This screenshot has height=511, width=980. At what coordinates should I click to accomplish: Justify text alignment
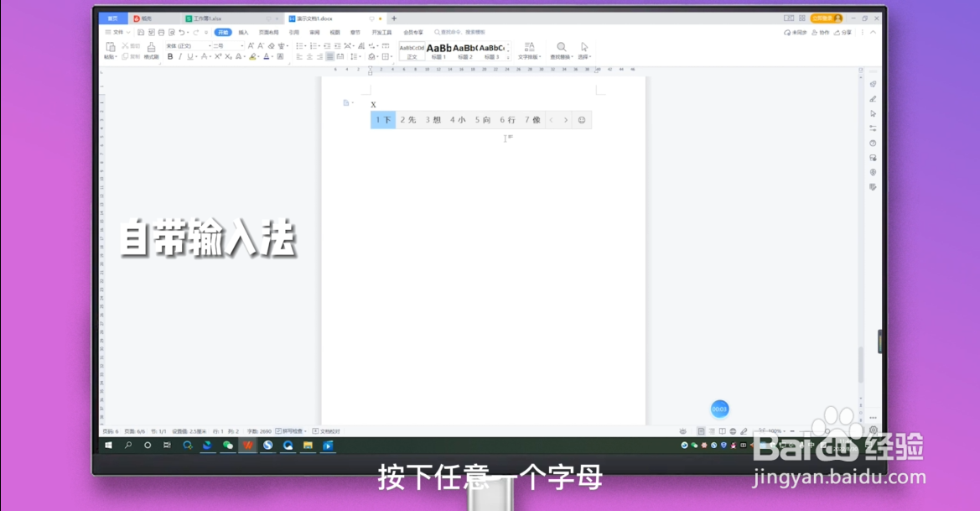coord(329,57)
